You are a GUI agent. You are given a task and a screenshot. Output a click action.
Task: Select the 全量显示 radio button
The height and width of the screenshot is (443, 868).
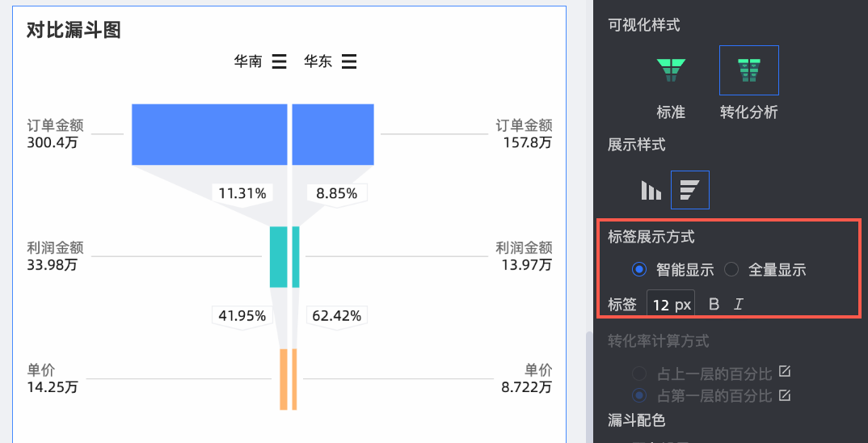[731, 269]
